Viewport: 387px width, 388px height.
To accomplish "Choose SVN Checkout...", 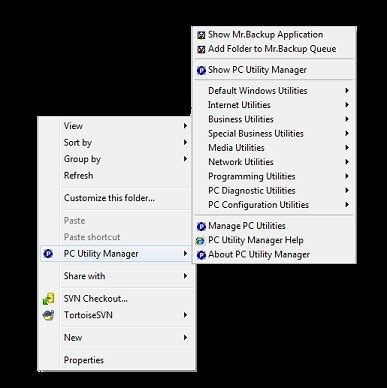I will pos(116,299).
